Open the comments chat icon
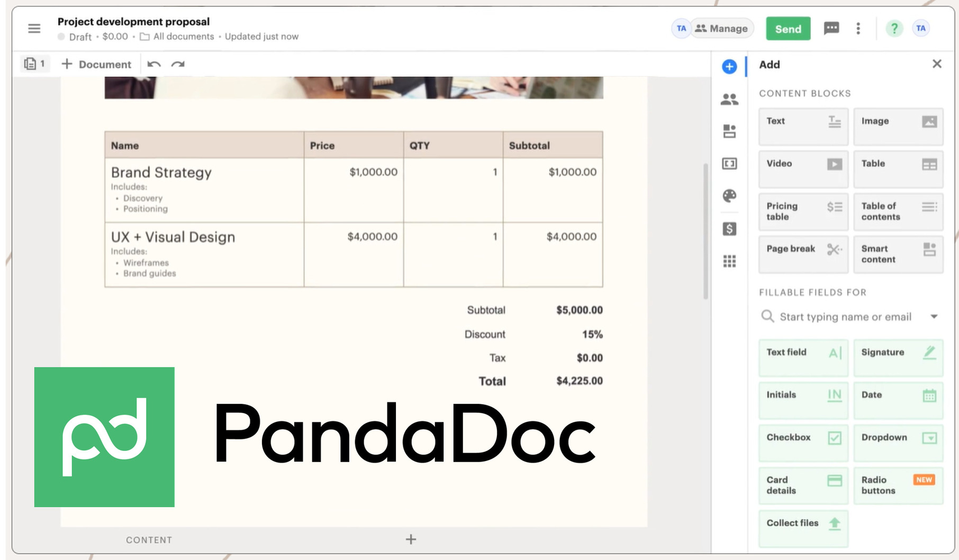 click(x=831, y=29)
